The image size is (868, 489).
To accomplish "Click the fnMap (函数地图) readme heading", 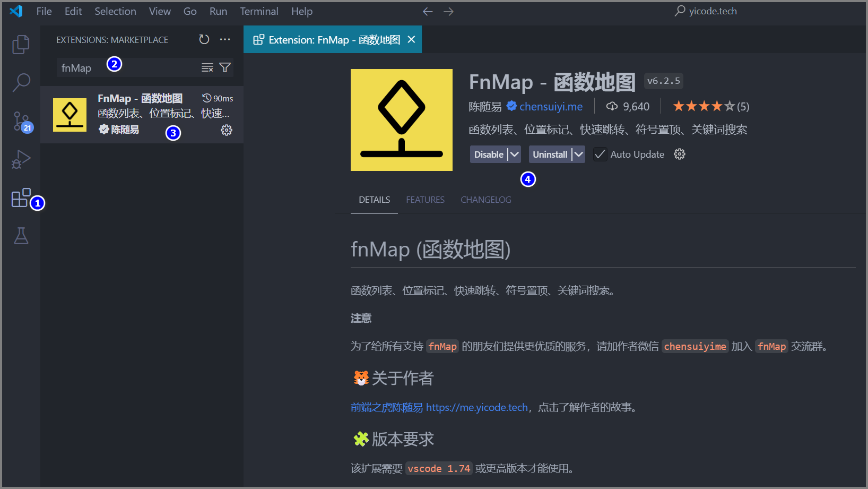I will coord(430,249).
